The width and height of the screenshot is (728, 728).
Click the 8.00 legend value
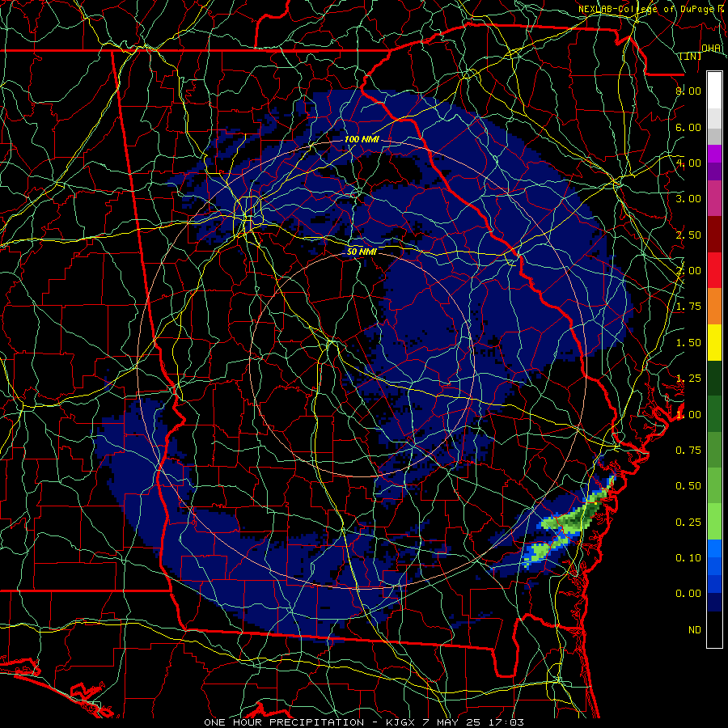click(688, 91)
